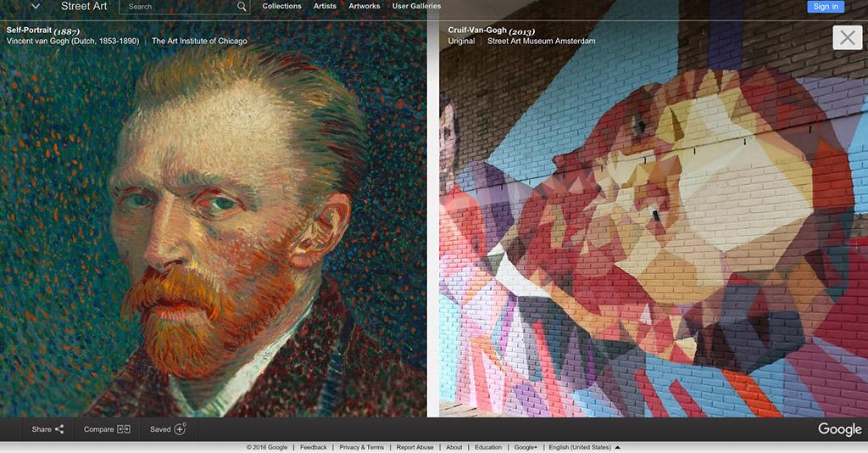Image resolution: width=868 pixels, height=453 pixels.
Task: Open the Self-Portrait (1887) title
Action: point(42,31)
